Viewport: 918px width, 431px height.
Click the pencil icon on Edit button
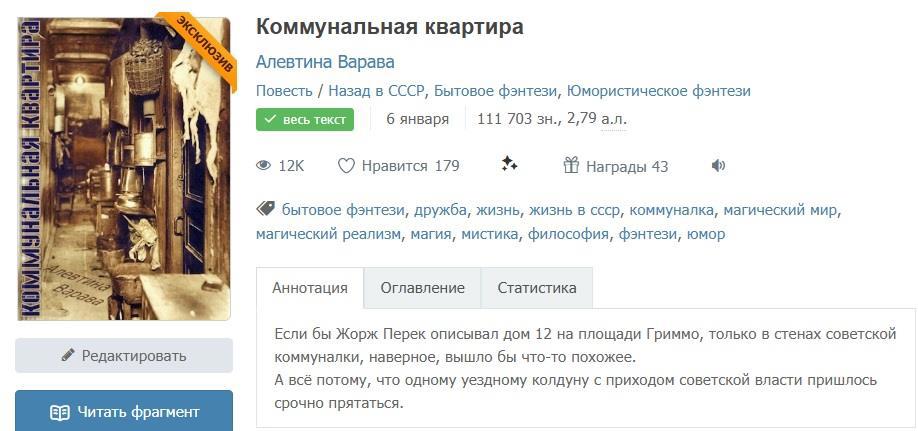pyautogui.click(x=68, y=355)
